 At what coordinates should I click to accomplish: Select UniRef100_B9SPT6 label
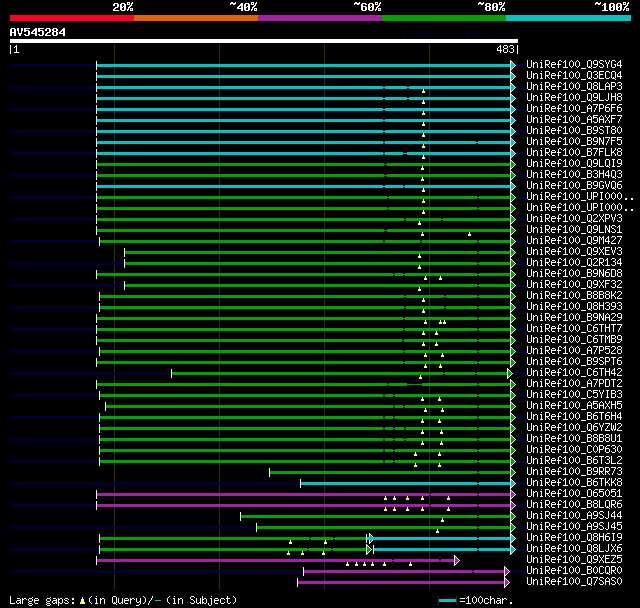point(574,362)
